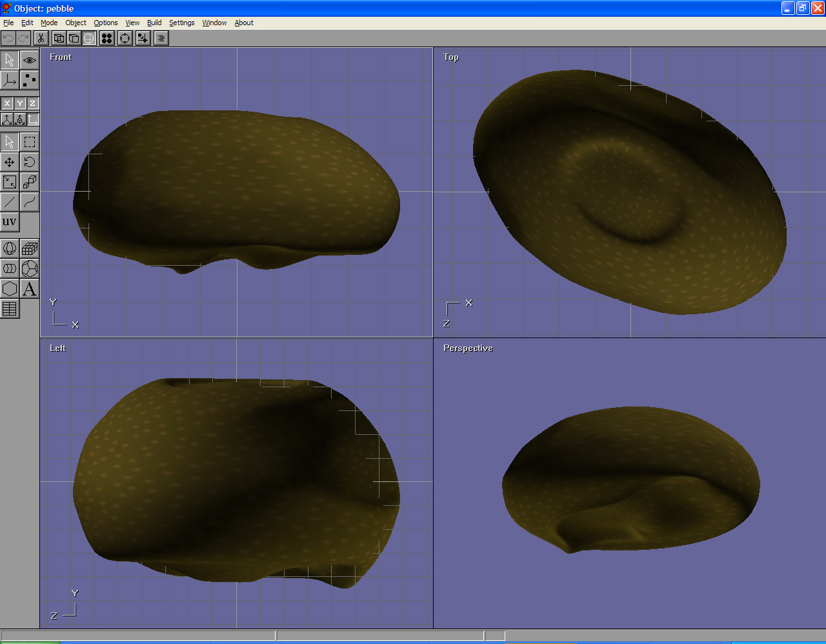Toggle the Y axis lock

click(20, 103)
